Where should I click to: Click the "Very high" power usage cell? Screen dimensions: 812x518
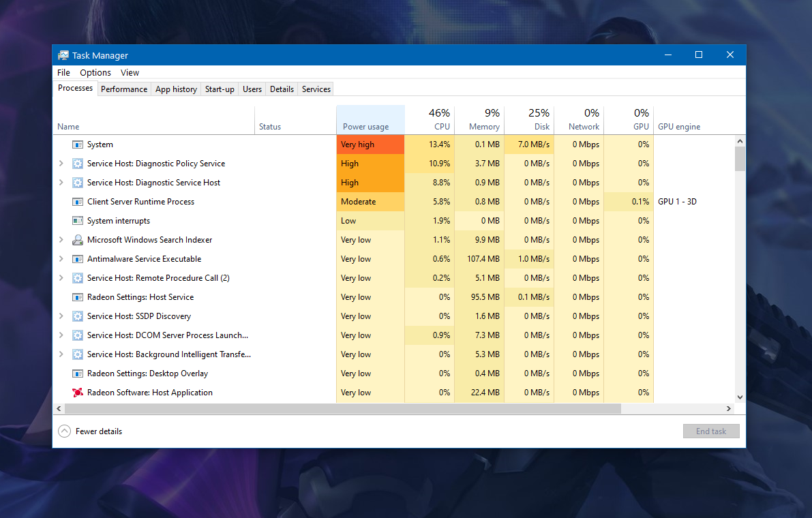coord(370,144)
